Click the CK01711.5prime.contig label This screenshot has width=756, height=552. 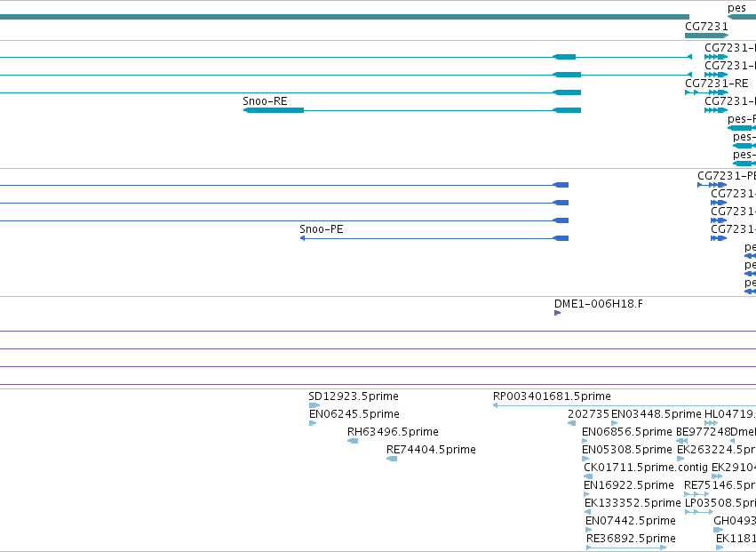point(646,468)
